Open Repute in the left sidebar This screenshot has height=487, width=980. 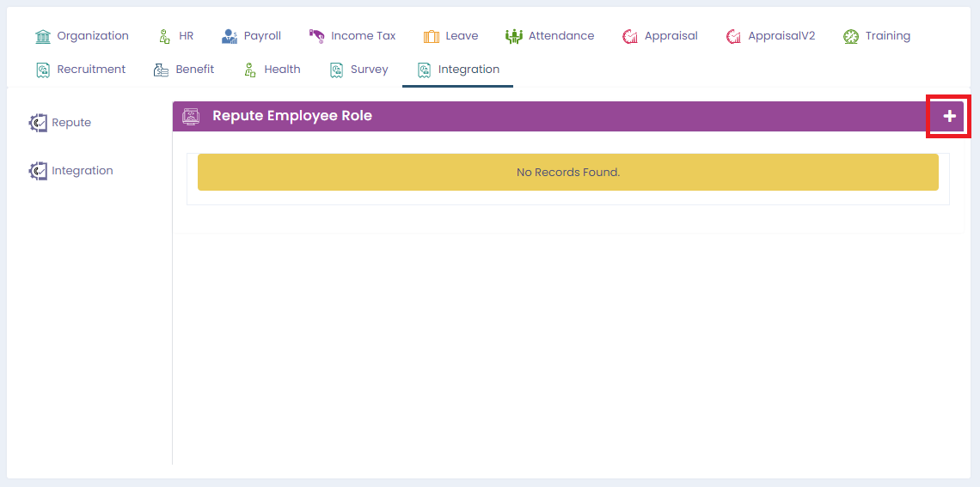click(70, 123)
